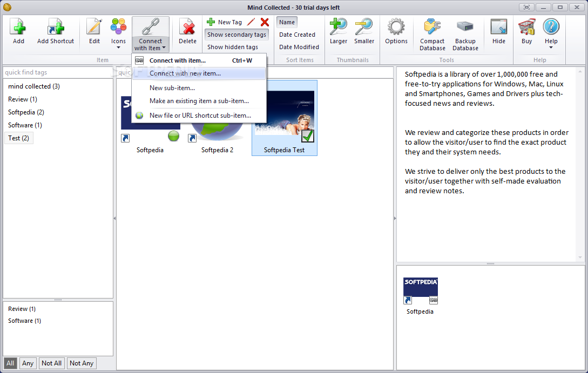Screen dimensions: 588x373
Task: Click shortcut arrow icon under Softpedia 2 thumbnail
Action: [192, 138]
